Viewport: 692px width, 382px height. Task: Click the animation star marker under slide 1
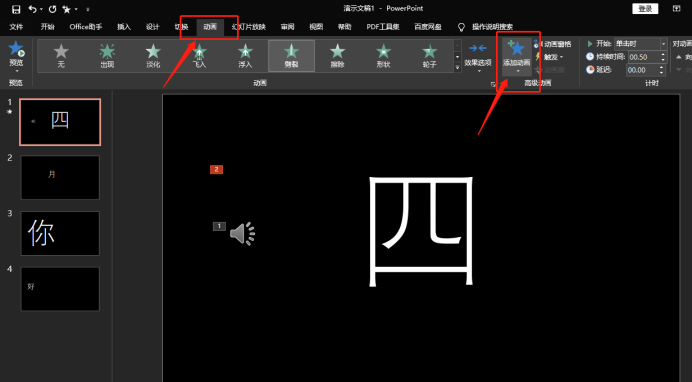point(9,112)
